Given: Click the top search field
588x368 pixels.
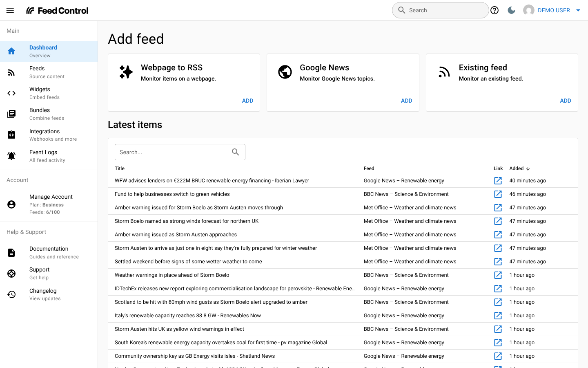Looking at the screenshot, I should click(440, 10).
